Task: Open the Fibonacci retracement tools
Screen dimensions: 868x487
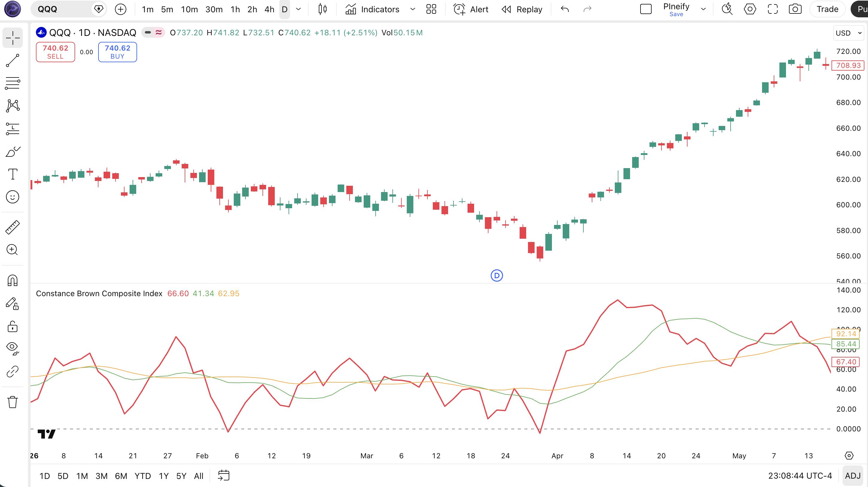Action: click(x=13, y=83)
